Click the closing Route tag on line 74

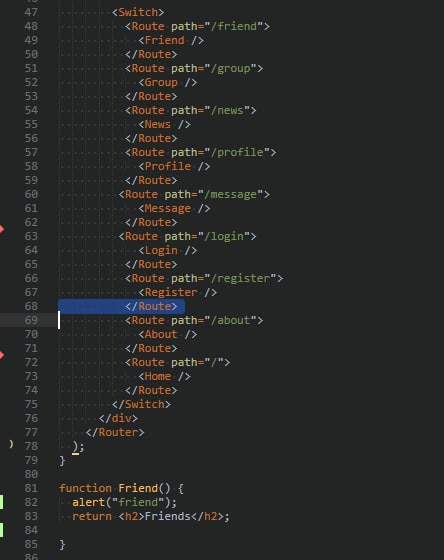151,390
